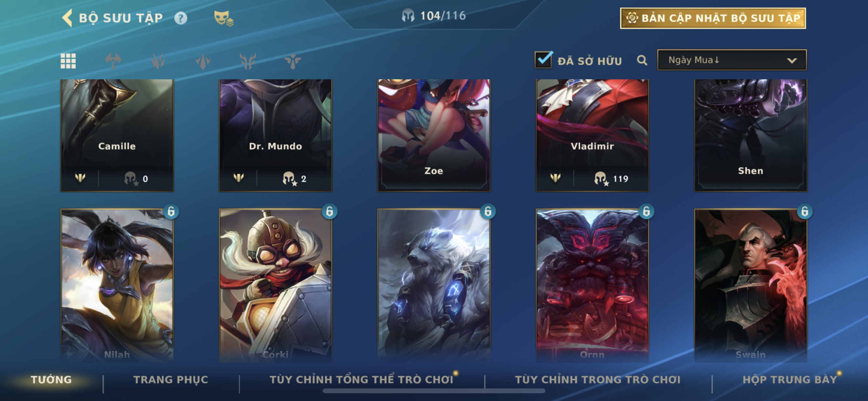
Task: Filter champions by the first role emblem
Action: click(113, 61)
